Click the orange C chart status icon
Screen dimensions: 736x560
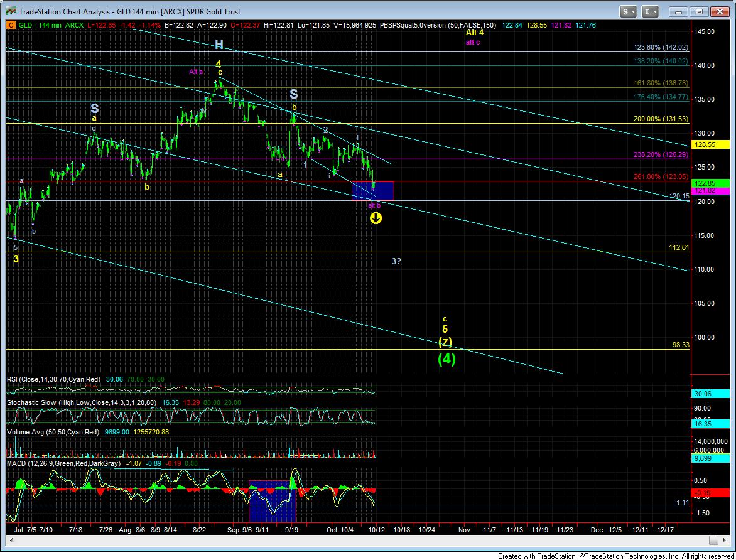(x=11, y=25)
